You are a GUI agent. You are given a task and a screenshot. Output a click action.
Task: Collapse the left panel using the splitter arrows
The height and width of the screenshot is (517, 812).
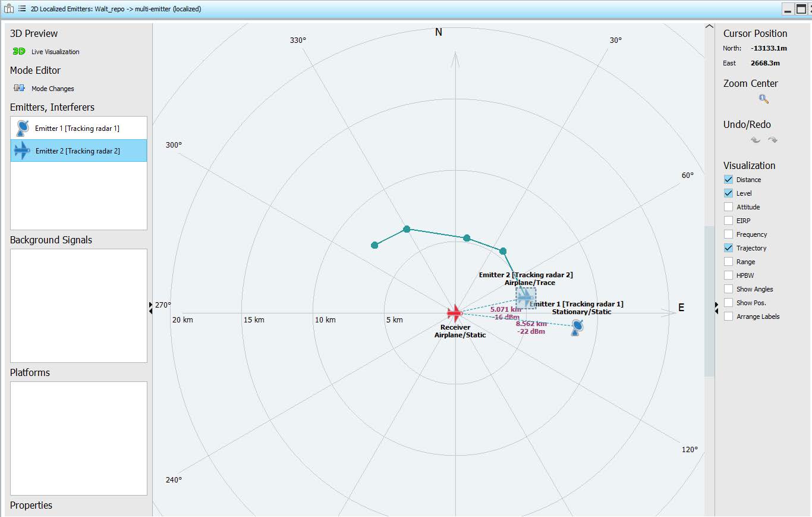click(x=150, y=308)
